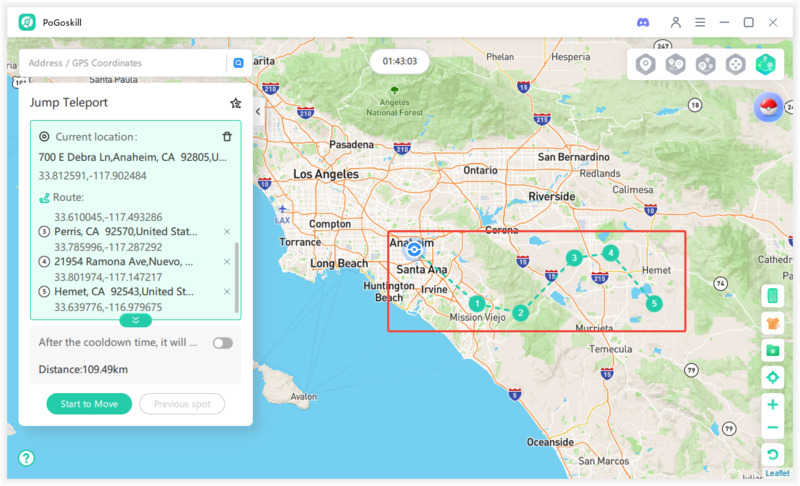This screenshot has height=486, width=800.
Task: Toggle the after-cooldown auto-move switch
Action: click(x=222, y=343)
